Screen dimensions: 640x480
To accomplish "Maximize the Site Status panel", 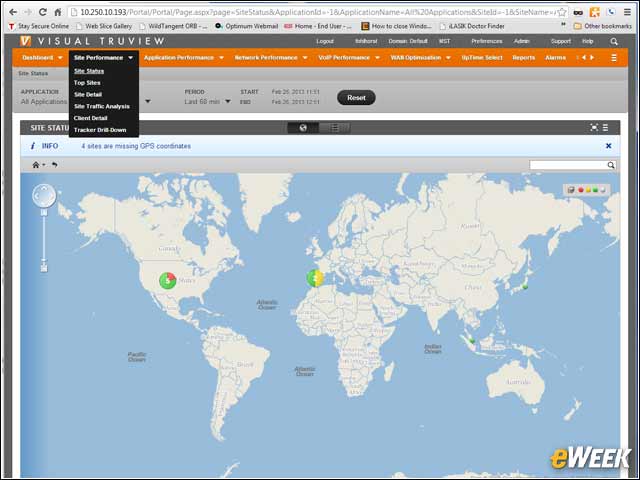I will pos(594,128).
